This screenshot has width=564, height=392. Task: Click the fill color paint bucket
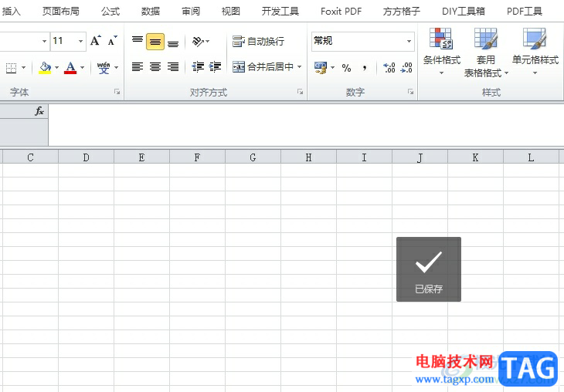45,67
